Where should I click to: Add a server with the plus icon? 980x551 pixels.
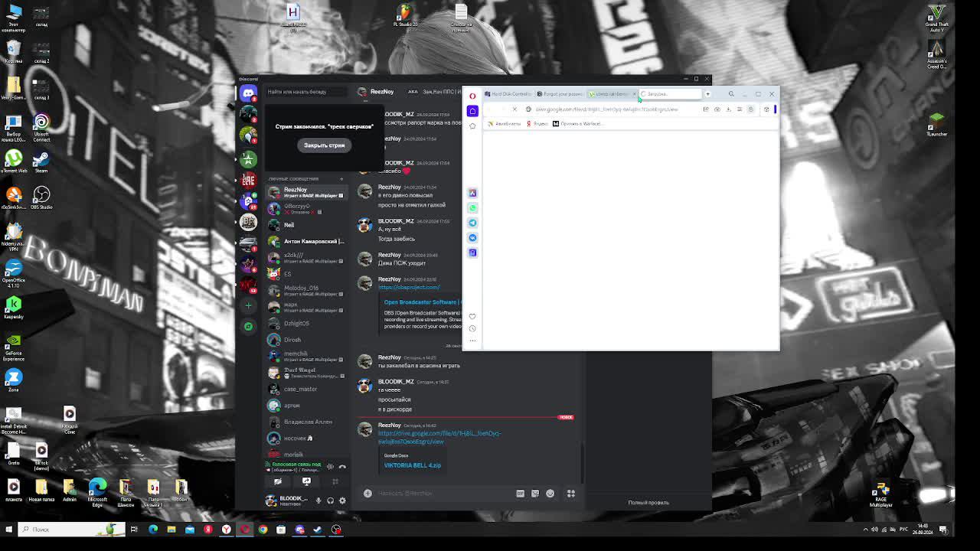[x=248, y=305]
